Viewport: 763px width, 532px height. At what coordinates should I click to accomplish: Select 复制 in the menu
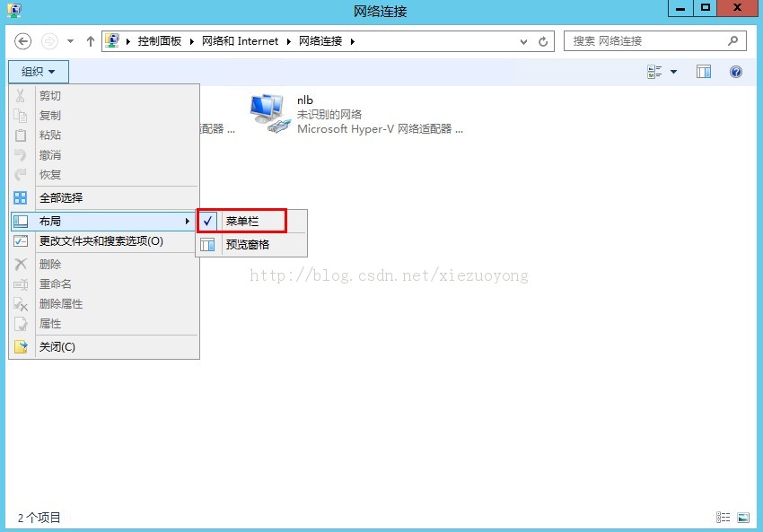point(104,116)
